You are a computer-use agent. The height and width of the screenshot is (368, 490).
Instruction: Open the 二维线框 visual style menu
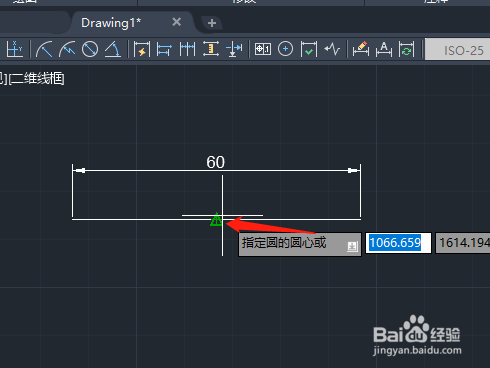pyautogui.click(x=36, y=79)
